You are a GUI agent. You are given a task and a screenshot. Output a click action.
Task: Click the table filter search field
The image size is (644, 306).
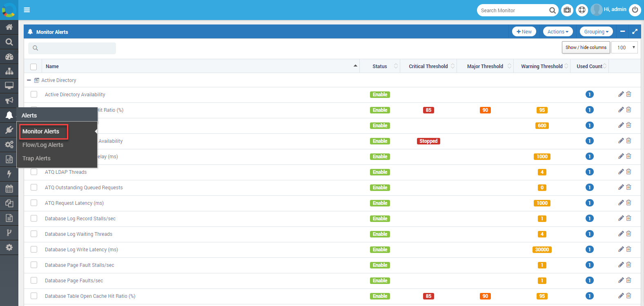[72, 48]
